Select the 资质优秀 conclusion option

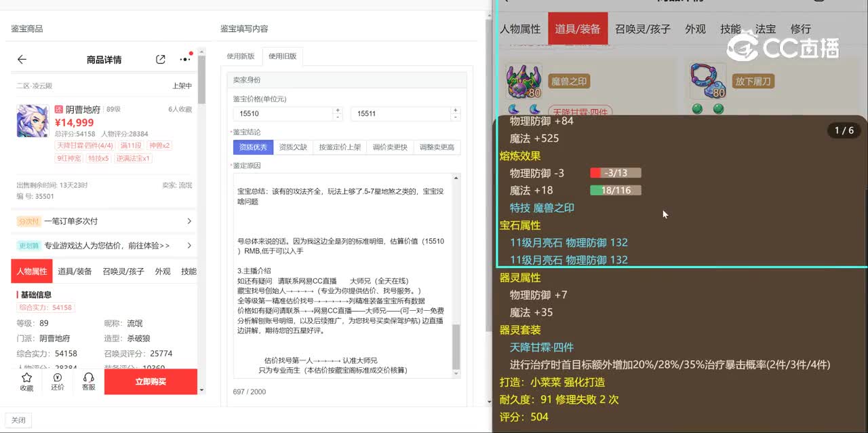253,147
